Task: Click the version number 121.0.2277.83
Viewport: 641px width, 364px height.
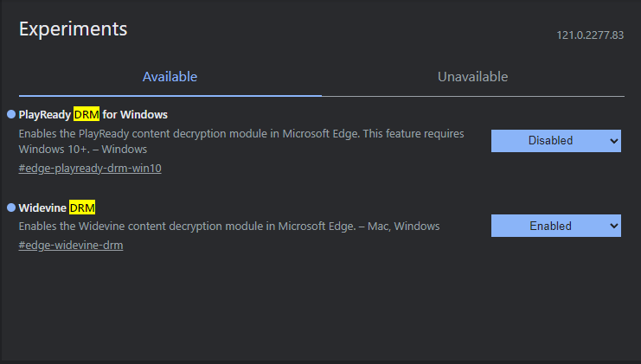Action: click(590, 35)
